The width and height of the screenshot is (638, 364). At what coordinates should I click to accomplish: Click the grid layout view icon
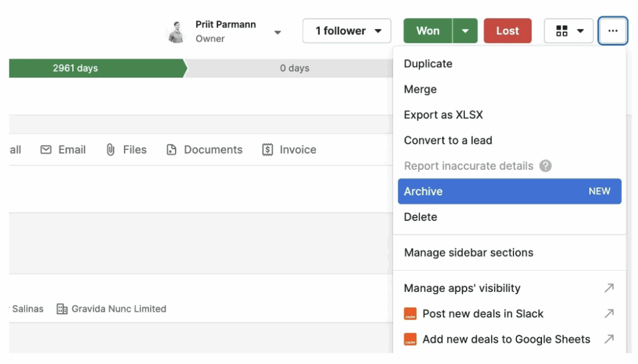click(x=561, y=31)
